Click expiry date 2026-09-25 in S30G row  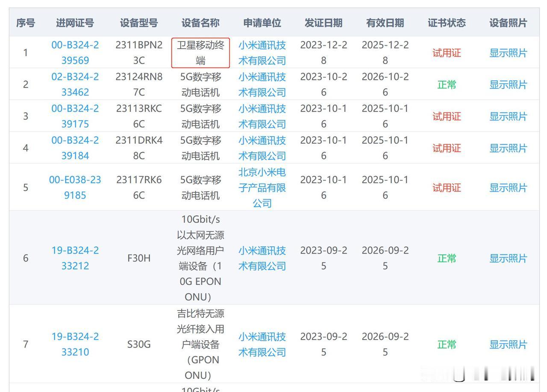tap(385, 345)
